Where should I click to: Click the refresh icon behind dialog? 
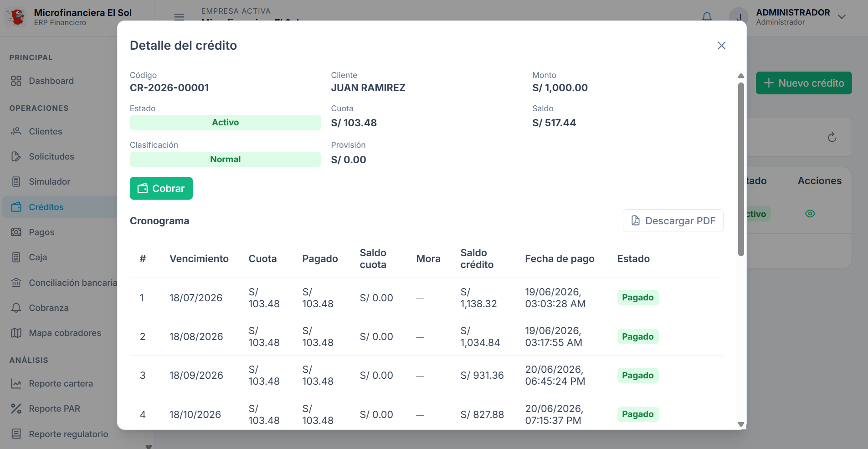pyautogui.click(x=832, y=137)
